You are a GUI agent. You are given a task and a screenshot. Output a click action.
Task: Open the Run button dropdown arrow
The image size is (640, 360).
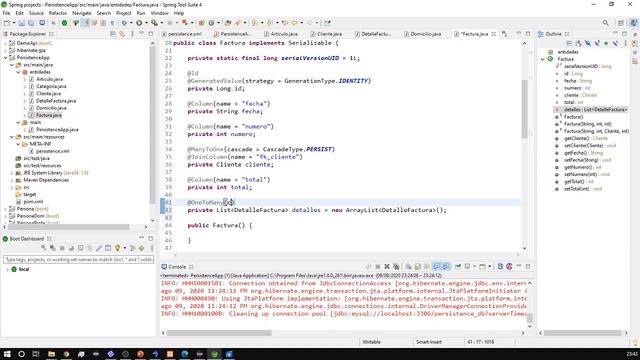tap(146, 23)
